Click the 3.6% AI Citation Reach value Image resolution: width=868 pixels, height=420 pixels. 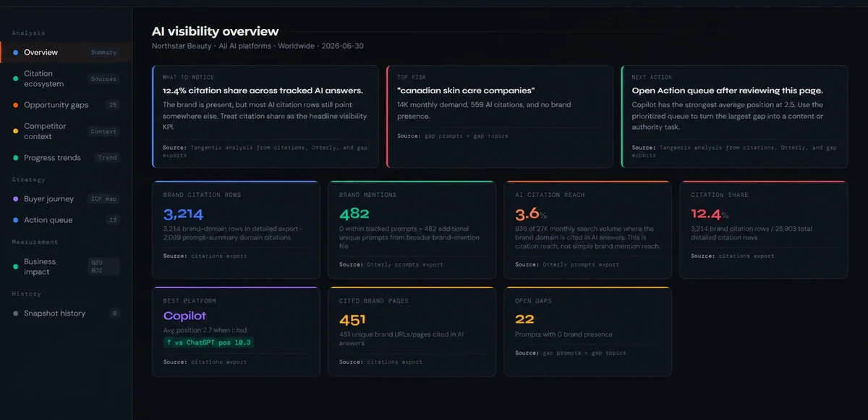(x=529, y=214)
